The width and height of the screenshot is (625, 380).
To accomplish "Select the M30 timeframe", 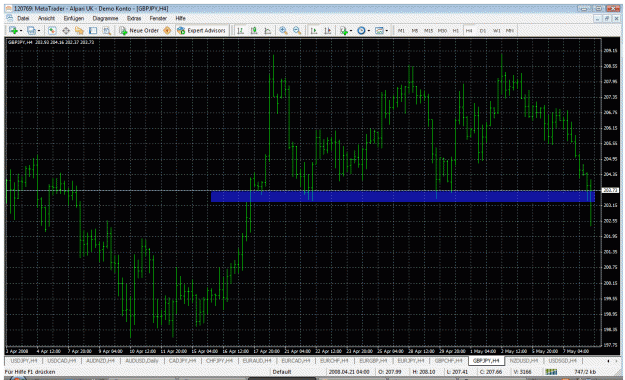I will click(442, 31).
